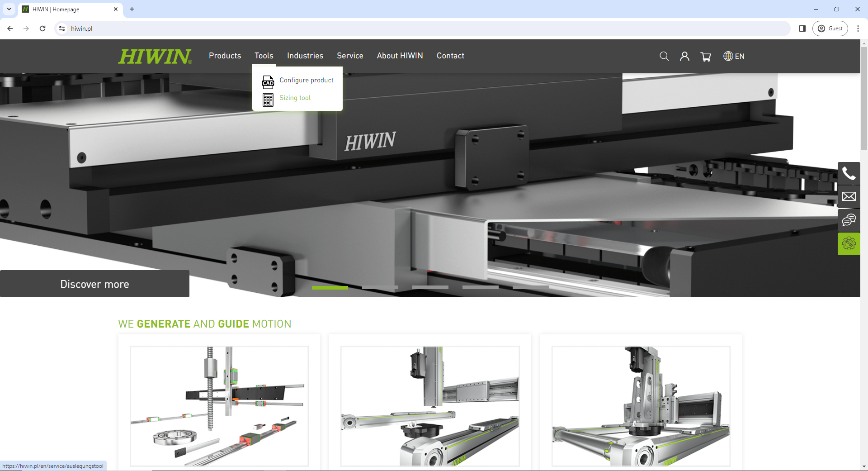868x471 pixels.
Task: Open the Service menu
Action: coord(350,56)
